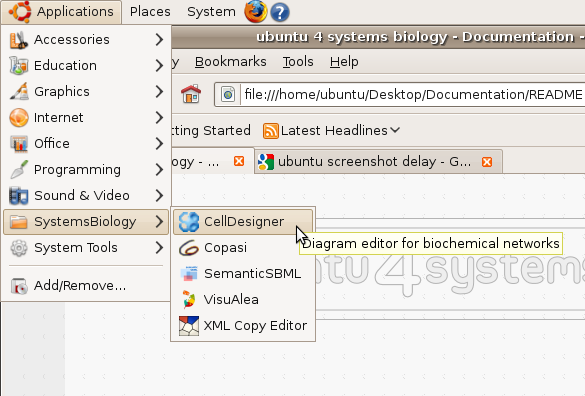Image resolution: width=585 pixels, height=396 pixels.
Task: Open the Firefox Tools menu
Action: point(298,62)
